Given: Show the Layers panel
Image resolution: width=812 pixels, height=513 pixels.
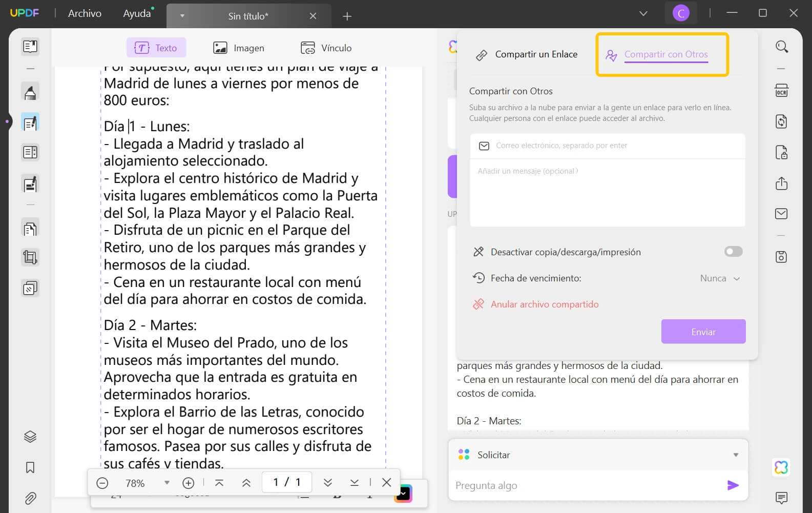Looking at the screenshot, I should (30, 437).
